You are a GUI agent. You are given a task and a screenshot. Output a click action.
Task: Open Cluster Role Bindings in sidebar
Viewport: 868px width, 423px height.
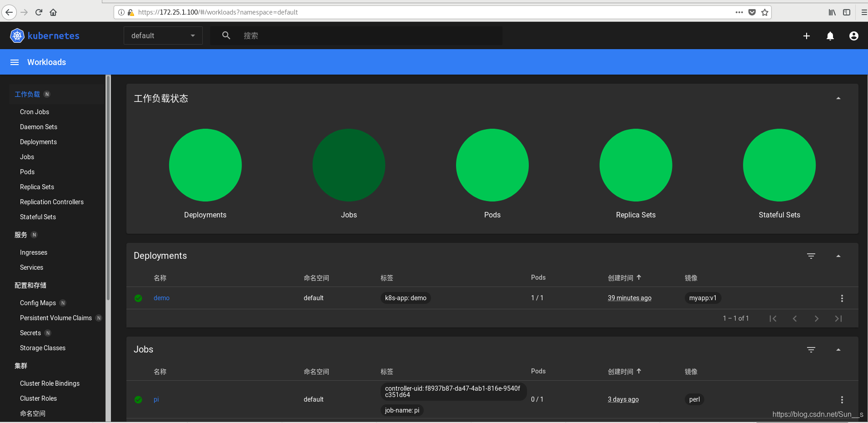click(50, 383)
